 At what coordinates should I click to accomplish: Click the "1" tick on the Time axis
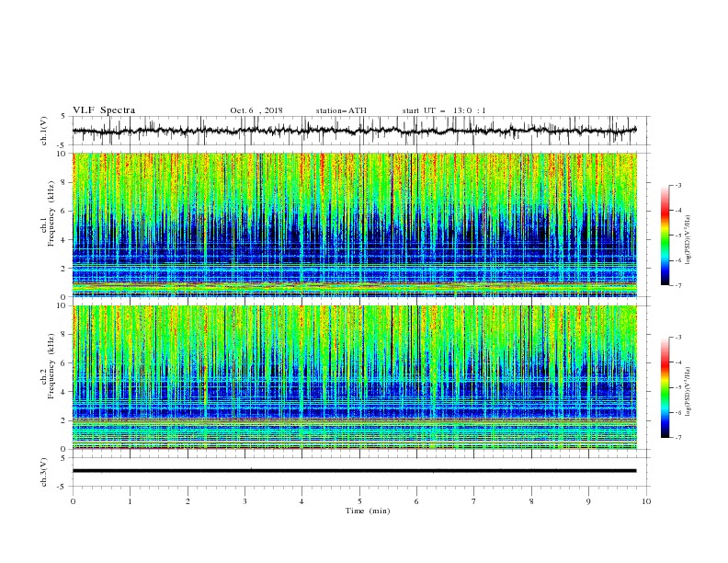(130, 501)
